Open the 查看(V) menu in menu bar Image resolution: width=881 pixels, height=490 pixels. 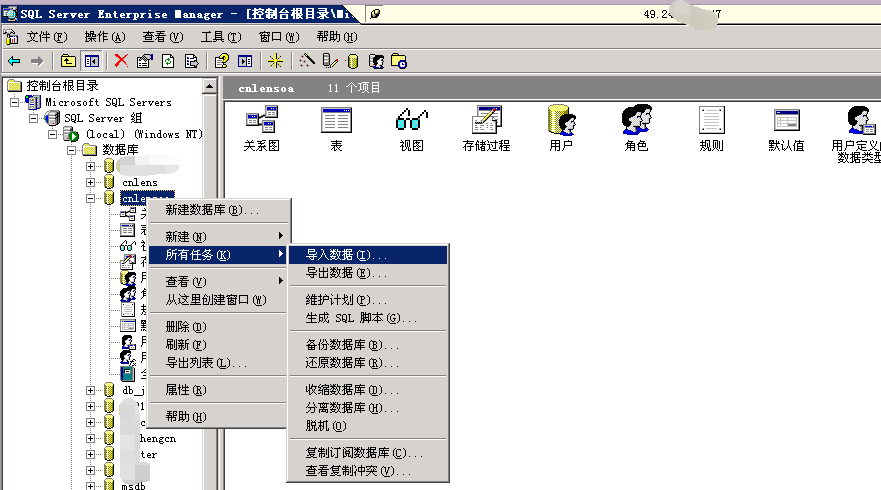click(x=163, y=37)
